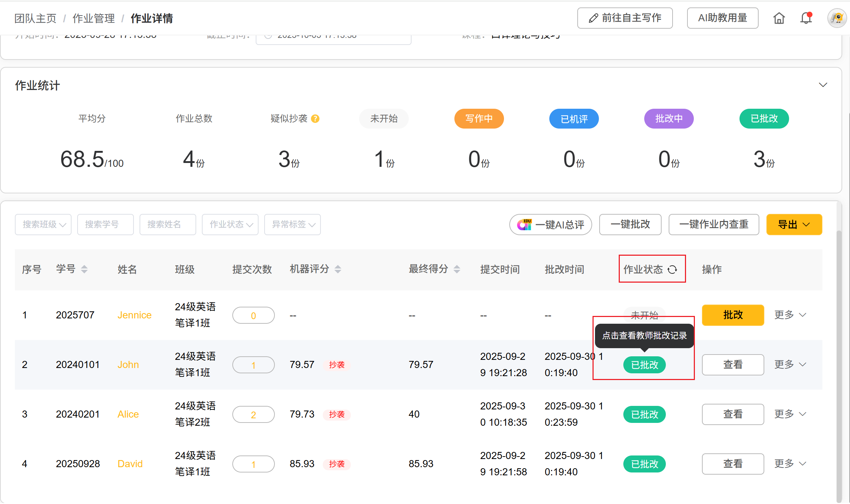This screenshot has width=850, height=504.
Task: Click the 一键AI总评 button
Action: point(550,225)
